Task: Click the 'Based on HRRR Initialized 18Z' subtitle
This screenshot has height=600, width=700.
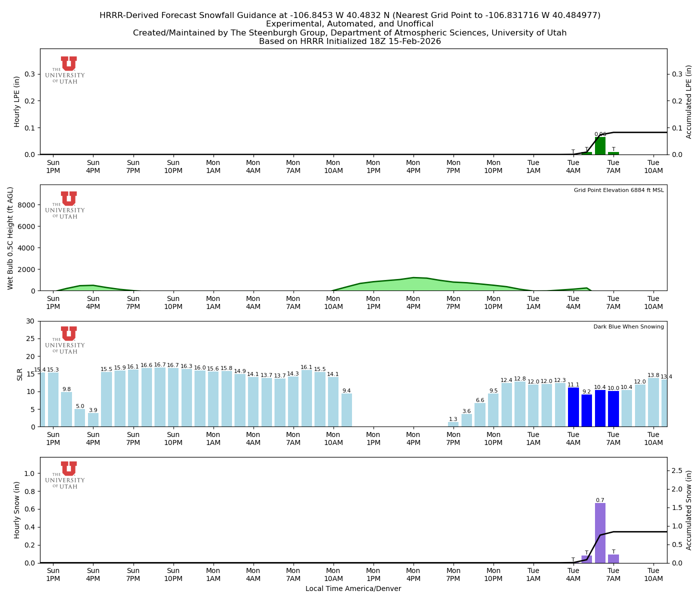Action: (350, 41)
